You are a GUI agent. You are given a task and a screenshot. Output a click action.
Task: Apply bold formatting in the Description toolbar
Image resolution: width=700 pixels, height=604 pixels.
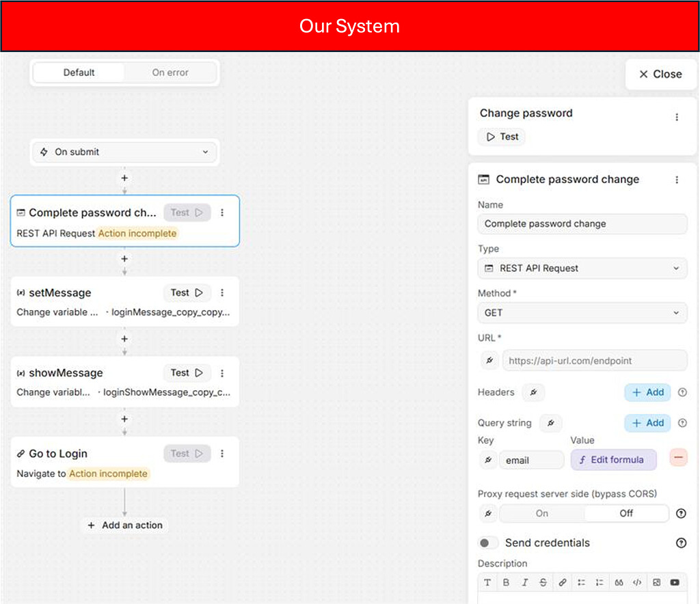507,582
